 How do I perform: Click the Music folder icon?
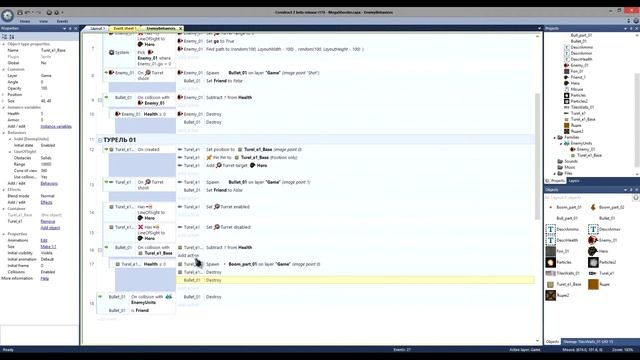[560, 167]
